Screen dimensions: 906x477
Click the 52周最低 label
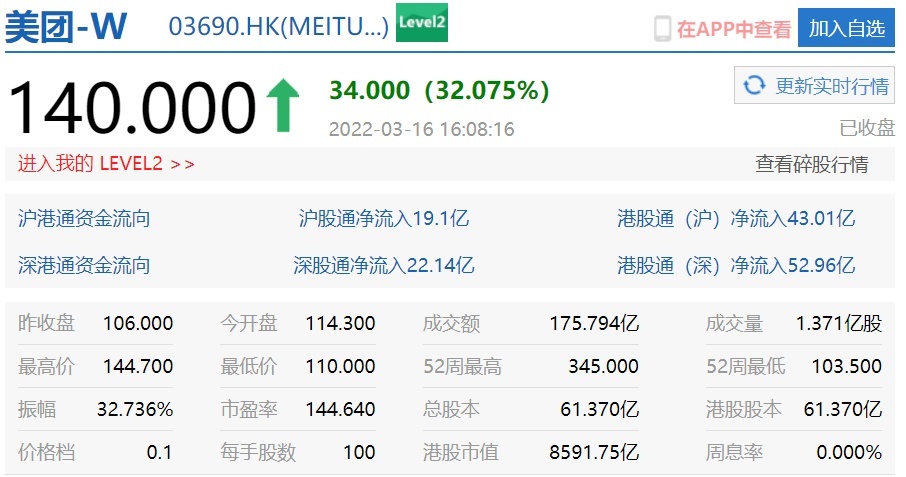pyautogui.click(x=745, y=366)
